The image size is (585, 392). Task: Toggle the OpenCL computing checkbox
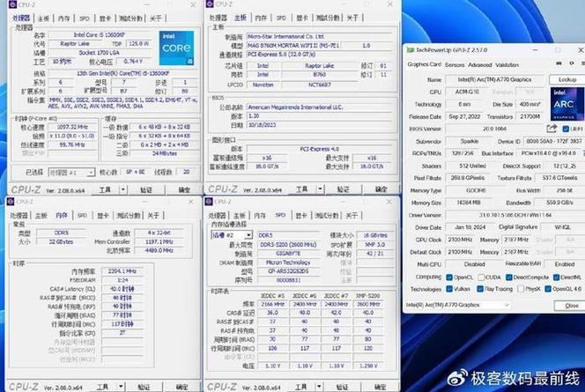pyautogui.click(x=450, y=277)
